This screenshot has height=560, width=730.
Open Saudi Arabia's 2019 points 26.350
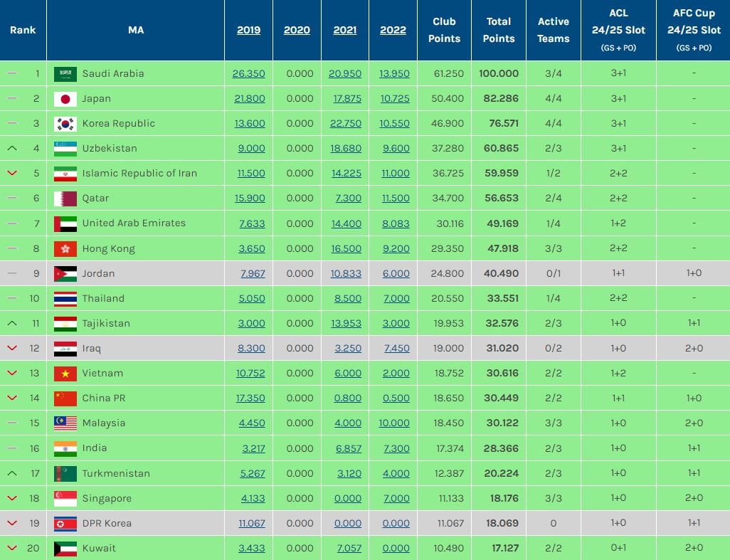pyautogui.click(x=249, y=74)
